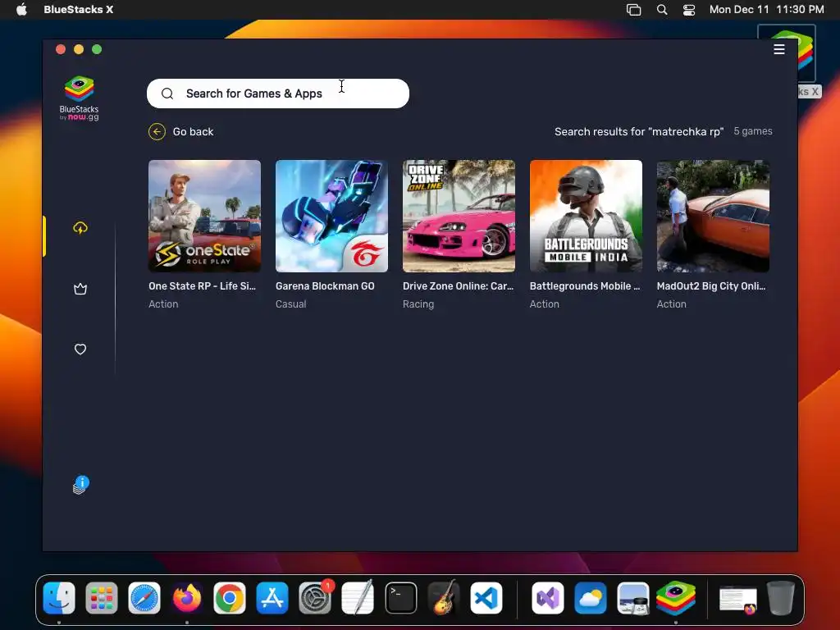840x630 pixels.
Task: Launch Firefox from the Dock
Action: [x=187, y=598]
